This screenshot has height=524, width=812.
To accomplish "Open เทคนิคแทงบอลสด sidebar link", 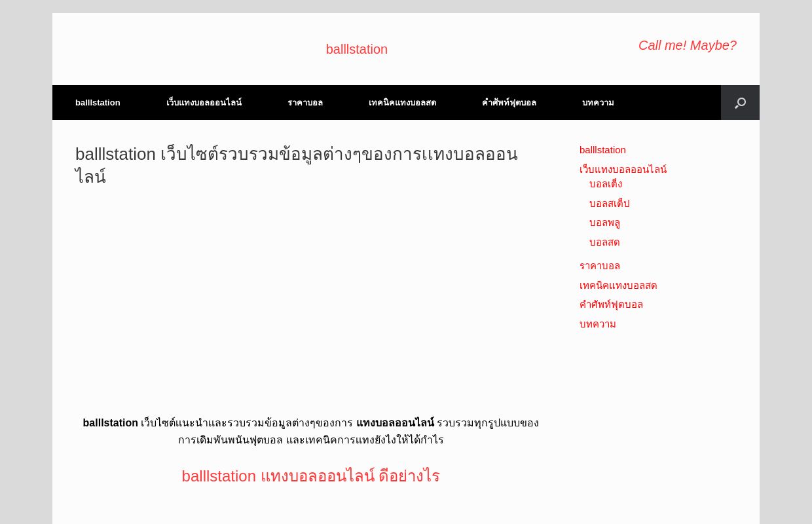I will point(618,286).
